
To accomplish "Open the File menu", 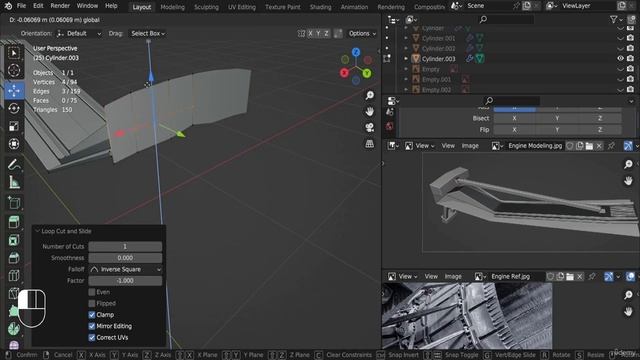I will tap(21, 6).
